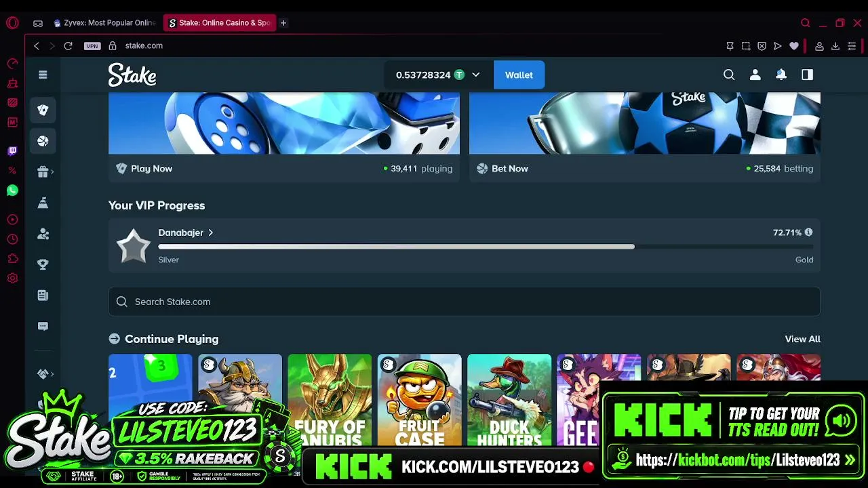Open the browser downloads icon
868x488 pixels.
click(835, 45)
